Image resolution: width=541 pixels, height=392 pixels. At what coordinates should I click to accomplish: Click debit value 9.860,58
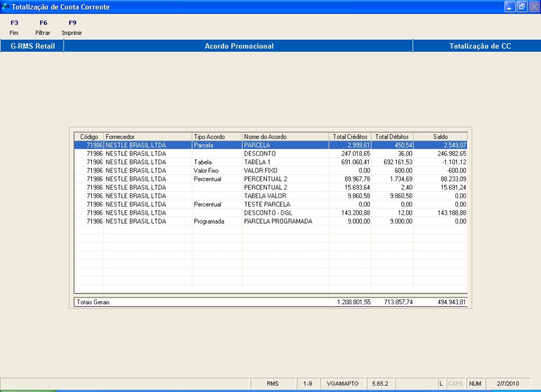[x=401, y=196]
